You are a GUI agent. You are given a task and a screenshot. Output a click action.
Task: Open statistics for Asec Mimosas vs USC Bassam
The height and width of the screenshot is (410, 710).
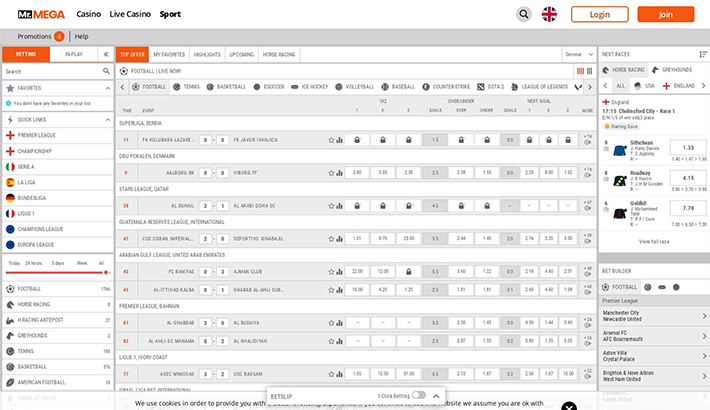click(339, 374)
